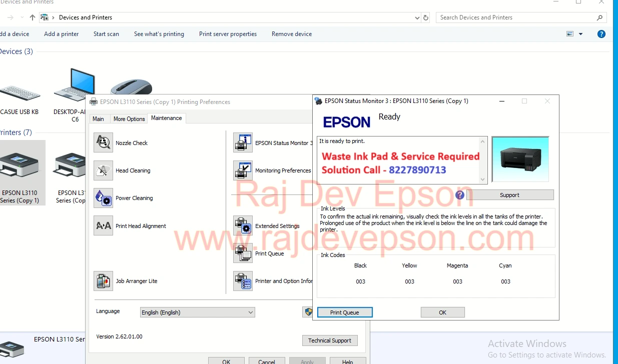
Task: Click the blue help question mark icon
Action: pyautogui.click(x=601, y=34)
